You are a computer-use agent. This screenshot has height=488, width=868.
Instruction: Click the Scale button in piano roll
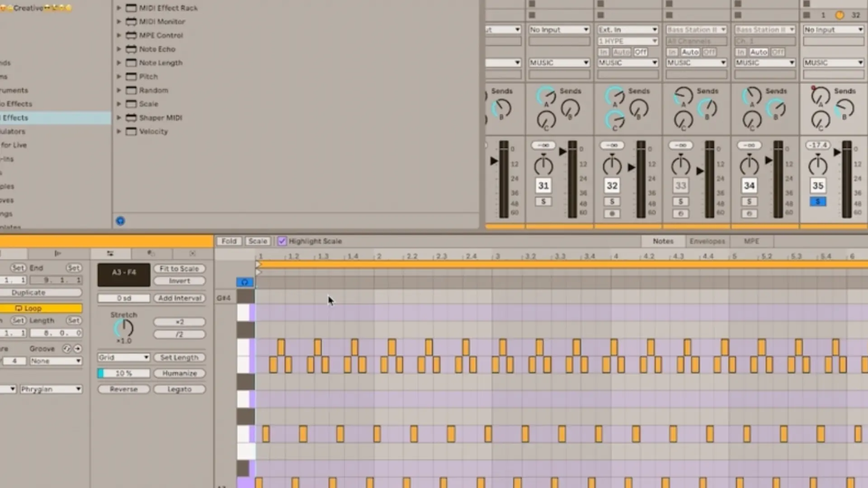[258, 241]
